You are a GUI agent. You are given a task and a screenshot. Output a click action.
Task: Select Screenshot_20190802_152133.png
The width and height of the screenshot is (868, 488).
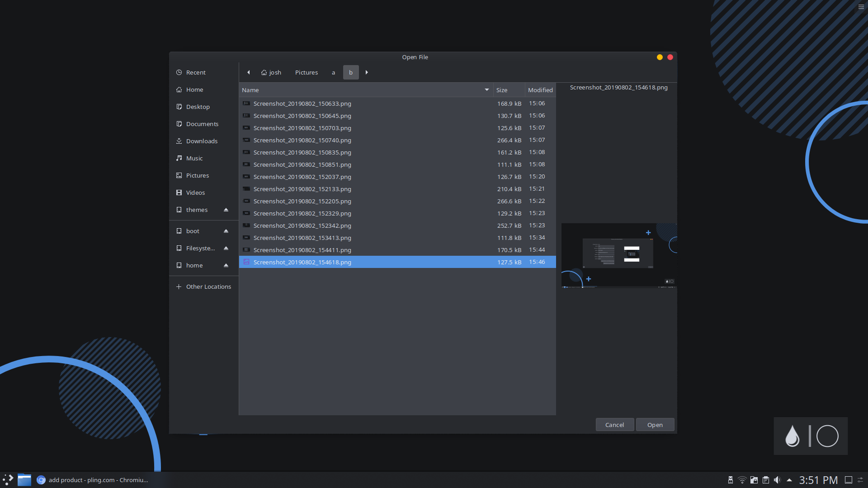coord(397,189)
